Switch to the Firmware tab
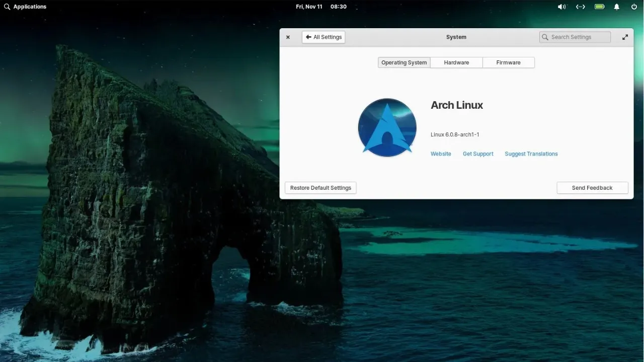 [508, 62]
